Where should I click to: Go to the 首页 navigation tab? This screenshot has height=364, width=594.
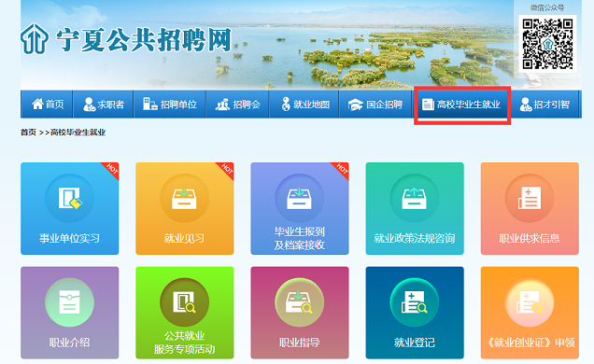coord(47,104)
